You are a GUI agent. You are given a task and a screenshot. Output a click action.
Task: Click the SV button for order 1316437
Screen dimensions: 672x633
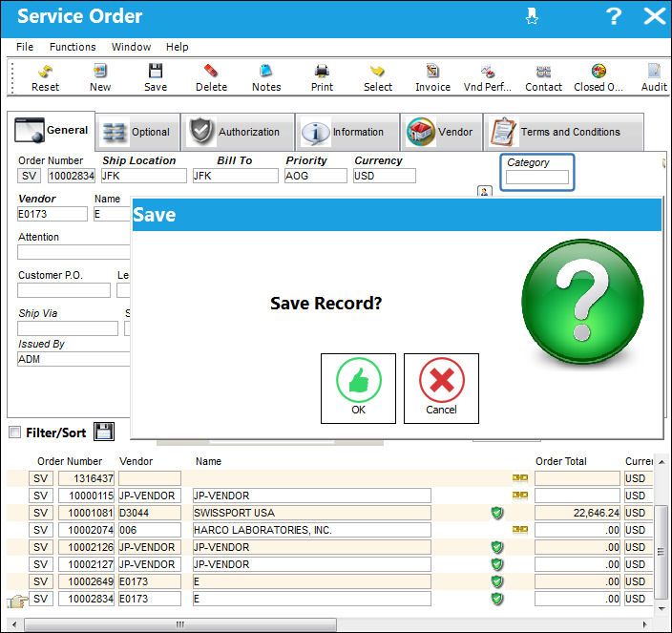41,478
